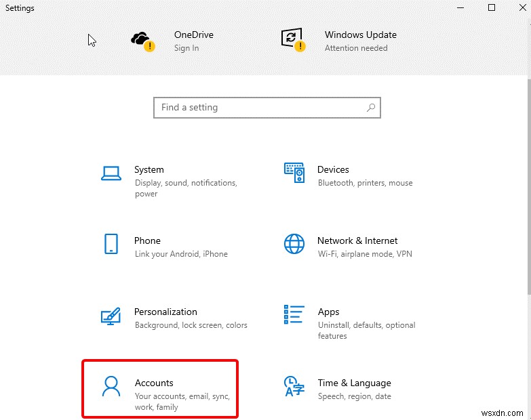
Task: Open the Apps list icon
Action: click(294, 314)
